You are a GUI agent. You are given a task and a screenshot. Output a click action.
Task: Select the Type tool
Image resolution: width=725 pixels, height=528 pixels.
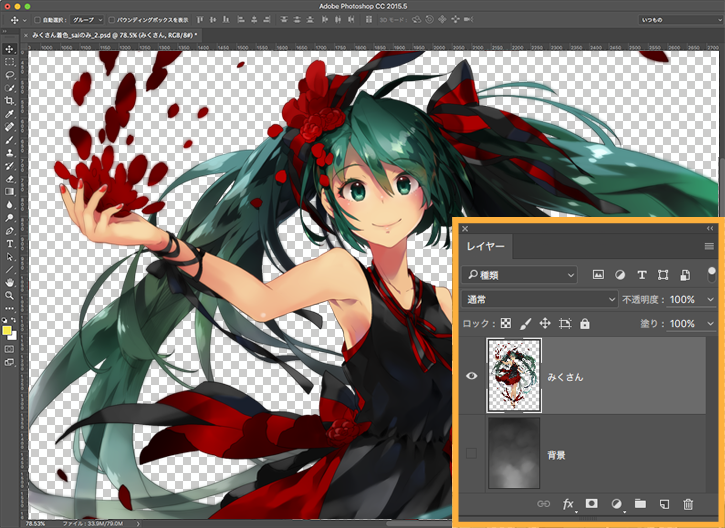9,243
